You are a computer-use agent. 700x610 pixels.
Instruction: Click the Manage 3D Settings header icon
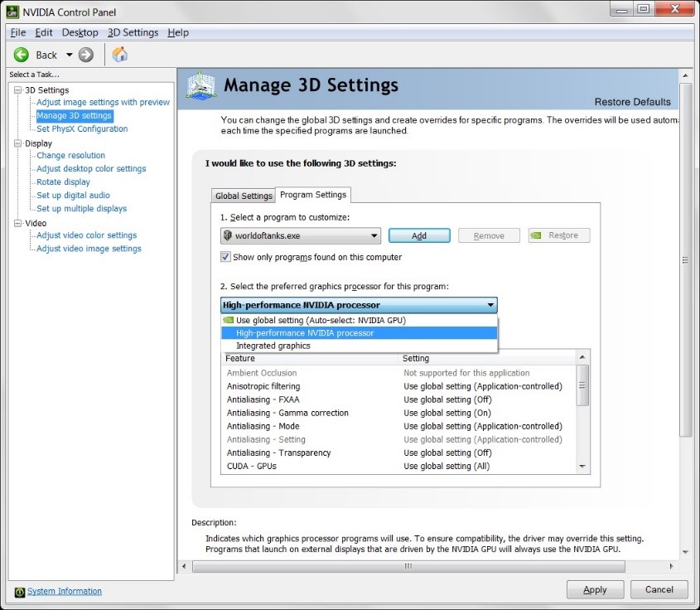tap(201, 86)
